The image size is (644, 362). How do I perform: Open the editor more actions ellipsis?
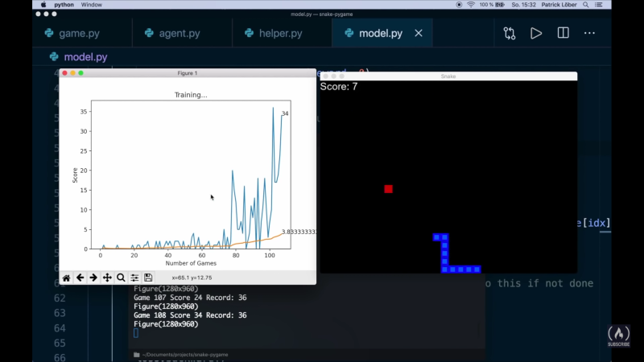click(589, 33)
